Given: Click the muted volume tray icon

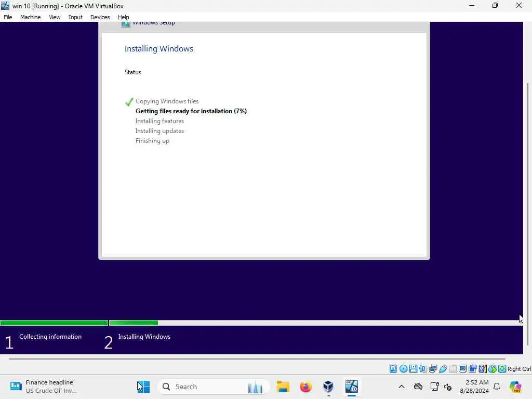Looking at the screenshot, I should (448, 387).
